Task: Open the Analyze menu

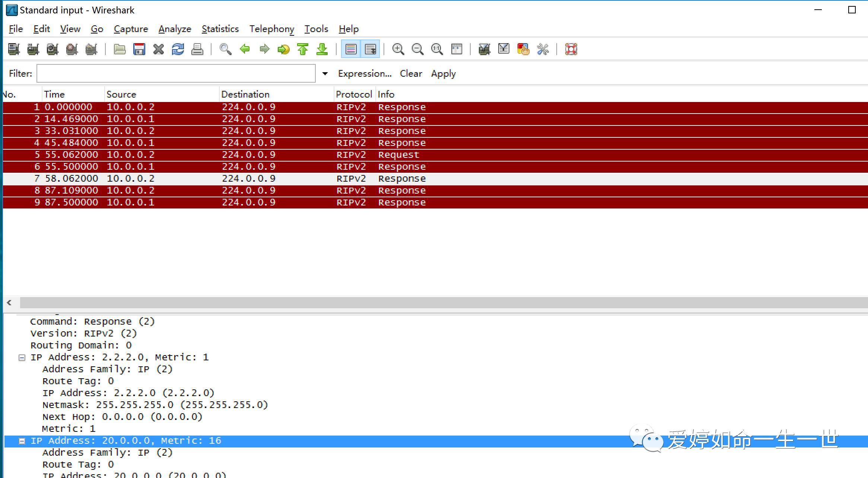Action: pyautogui.click(x=175, y=29)
